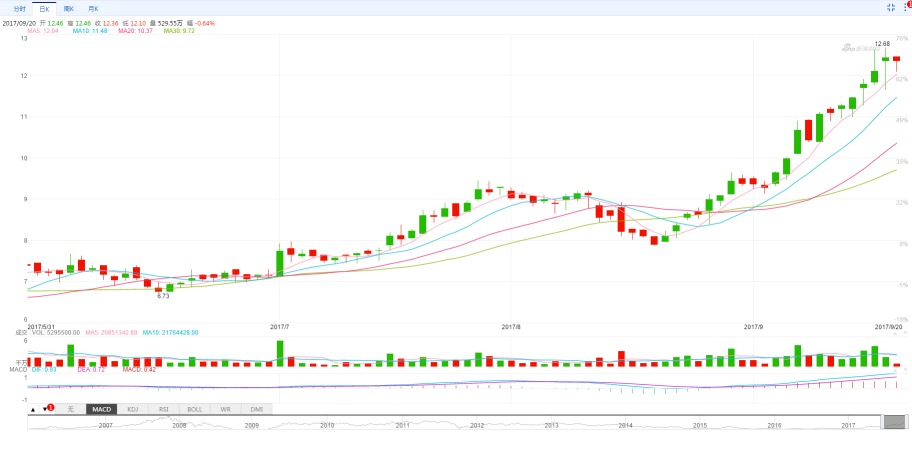The image size is (912, 459).
Task: Show the BOLL indicator
Action: click(194, 409)
